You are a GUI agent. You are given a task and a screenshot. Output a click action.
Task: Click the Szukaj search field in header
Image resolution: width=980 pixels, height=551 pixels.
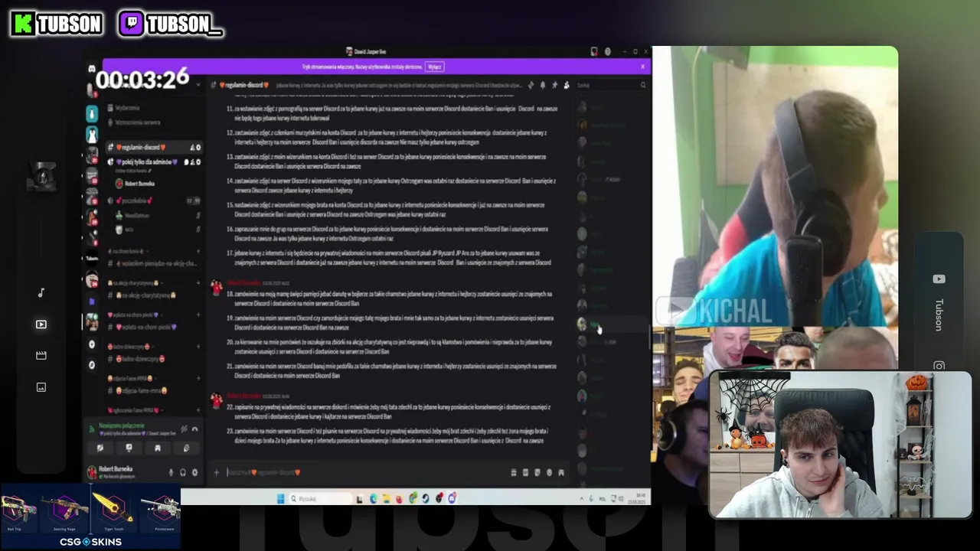[611, 85]
